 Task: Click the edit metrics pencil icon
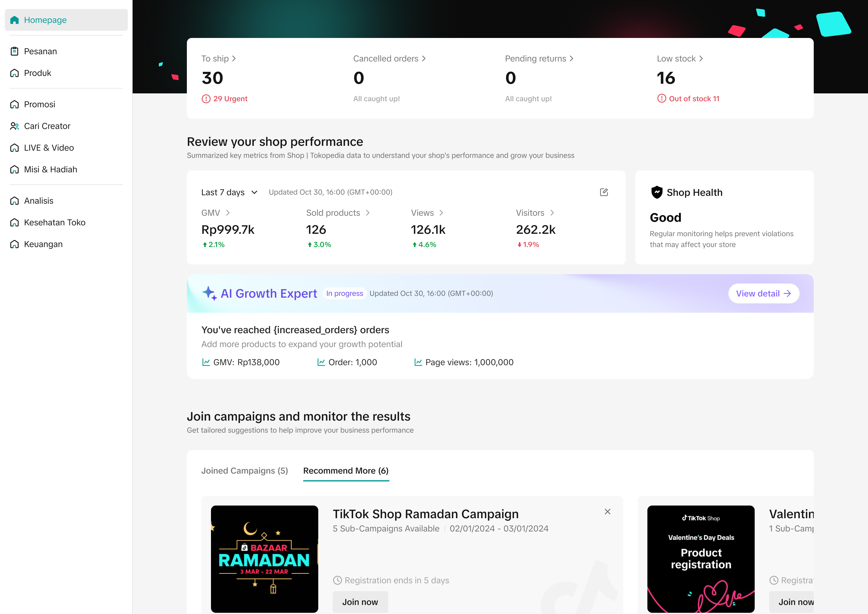click(x=604, y=192)
